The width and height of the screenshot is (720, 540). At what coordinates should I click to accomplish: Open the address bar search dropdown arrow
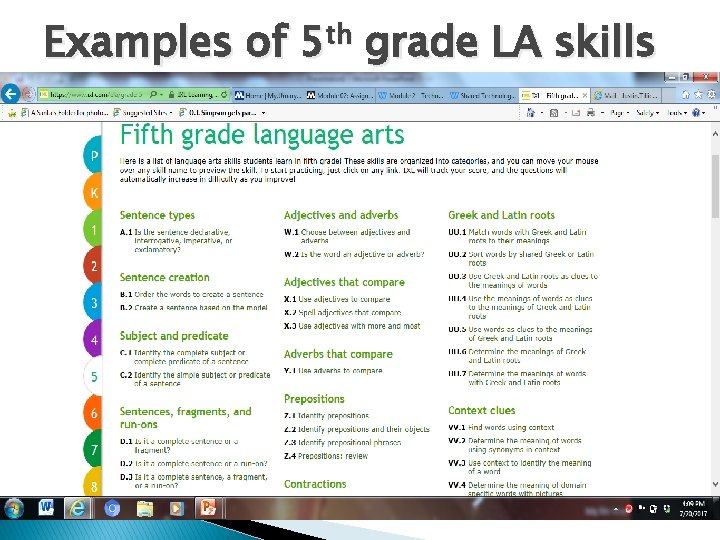click(162, 95)
